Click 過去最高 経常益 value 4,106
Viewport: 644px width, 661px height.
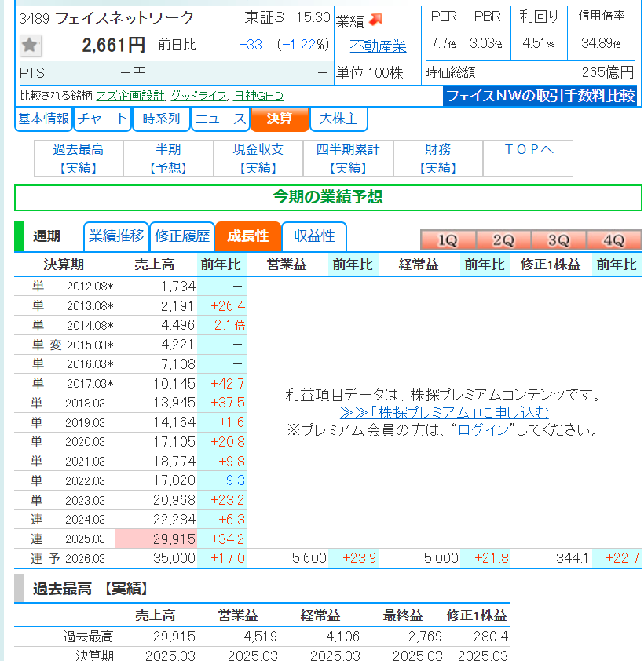[x=343, y=636]
